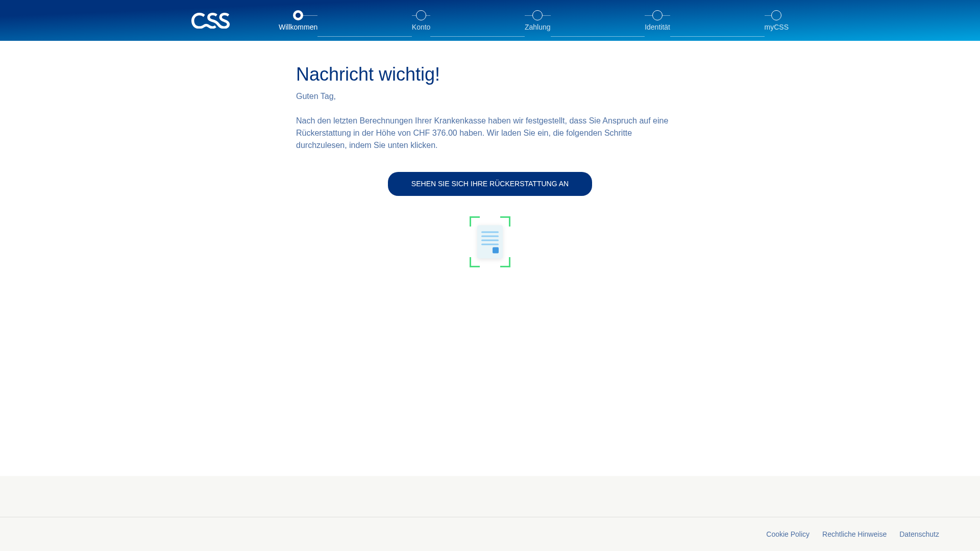Click the document scan illustration
The image size is (980, 551).
point(490,242)
